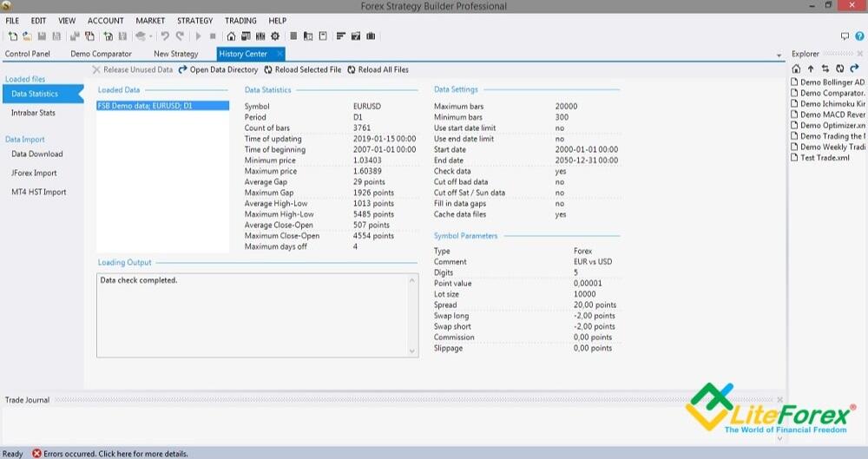Open Demo Trading the file in Explorer
Image resolution: width=868 pixels, height=459 pixels.
[x=828, y=136]
